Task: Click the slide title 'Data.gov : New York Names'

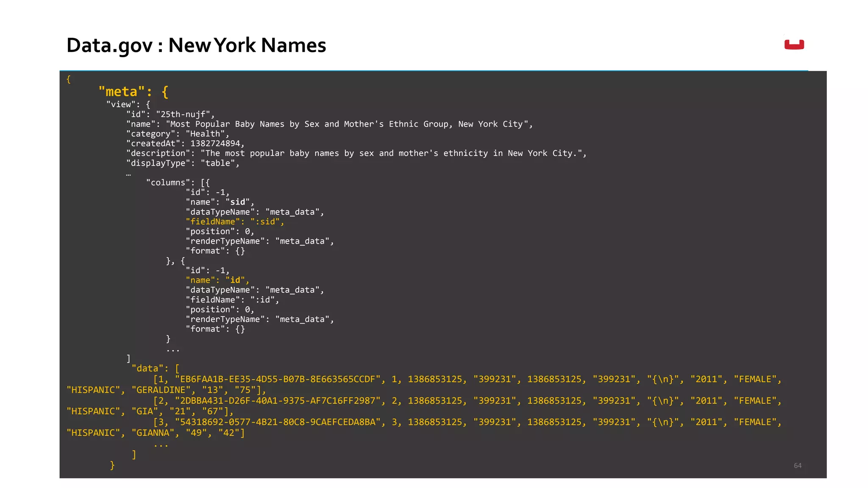Action: tap(196, 45)
